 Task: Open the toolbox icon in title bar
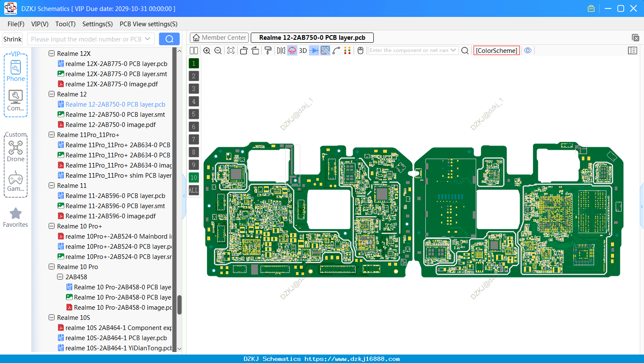[x=591, y=8]
